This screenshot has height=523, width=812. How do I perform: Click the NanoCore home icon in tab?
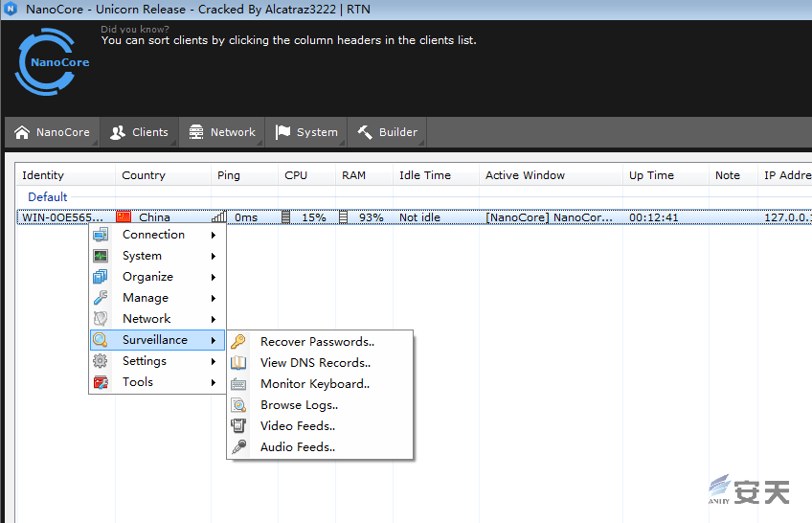tap(22, 132)
